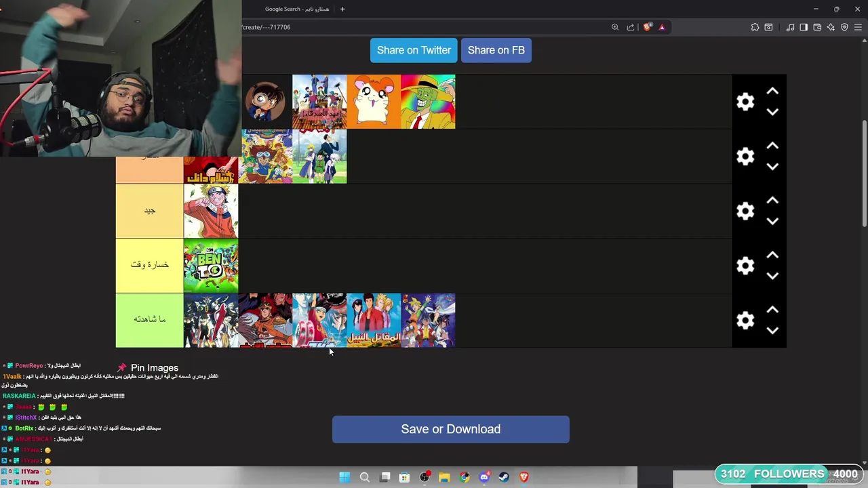Open Microsoft Store from the taskbar
Image resolution: width=868 pixels, height=488 pixels.
[404, 477]
